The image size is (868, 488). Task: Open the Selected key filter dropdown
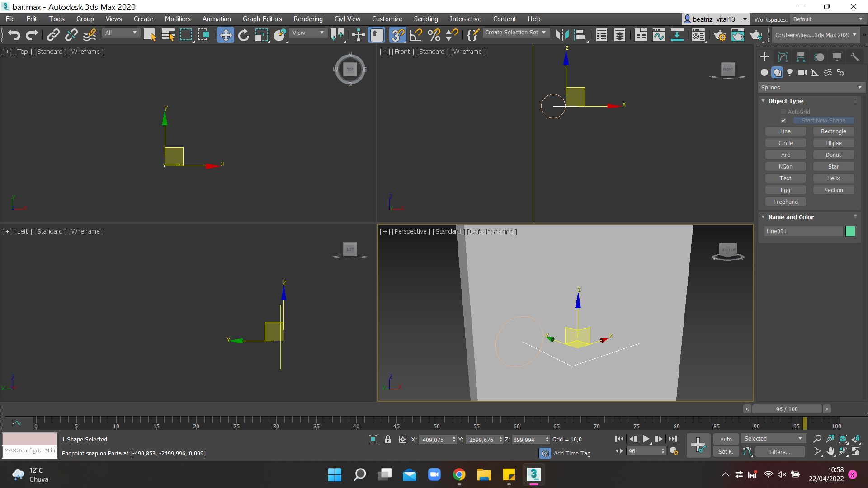coord(773,439)
